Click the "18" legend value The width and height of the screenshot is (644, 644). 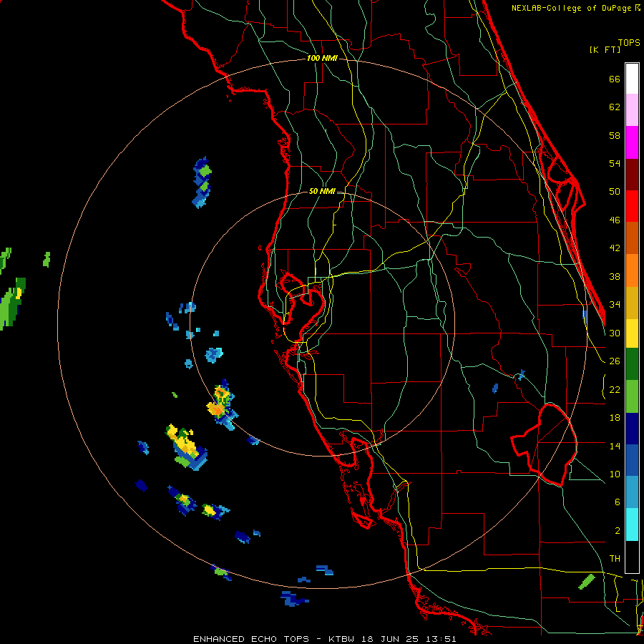tap(615, 418)
